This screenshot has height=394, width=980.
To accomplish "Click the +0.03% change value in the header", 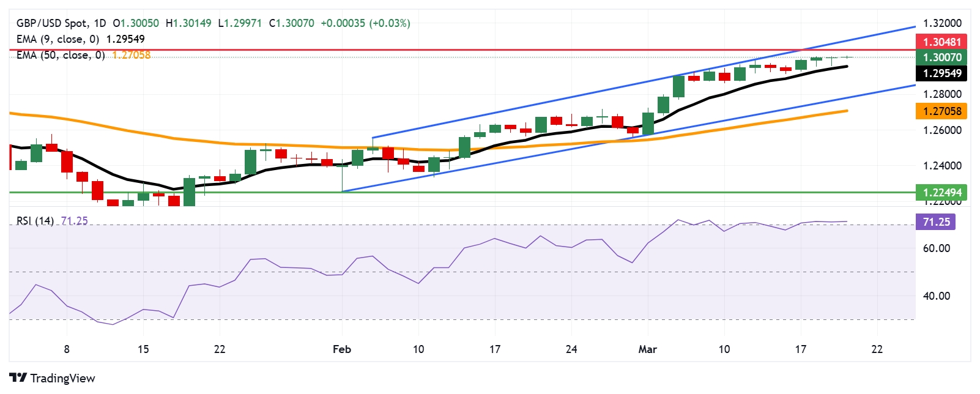I will [x=390, y=23].
